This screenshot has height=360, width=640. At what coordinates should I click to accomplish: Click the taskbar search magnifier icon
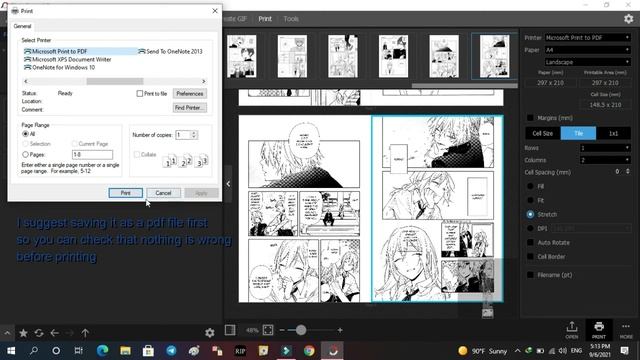point(34,351)
